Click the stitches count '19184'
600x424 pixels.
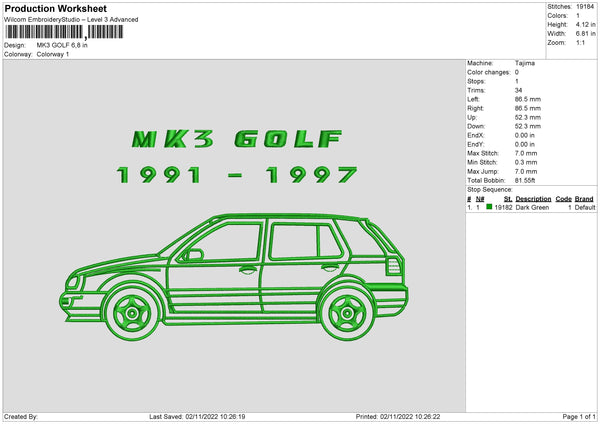click(x=585, y=7)
